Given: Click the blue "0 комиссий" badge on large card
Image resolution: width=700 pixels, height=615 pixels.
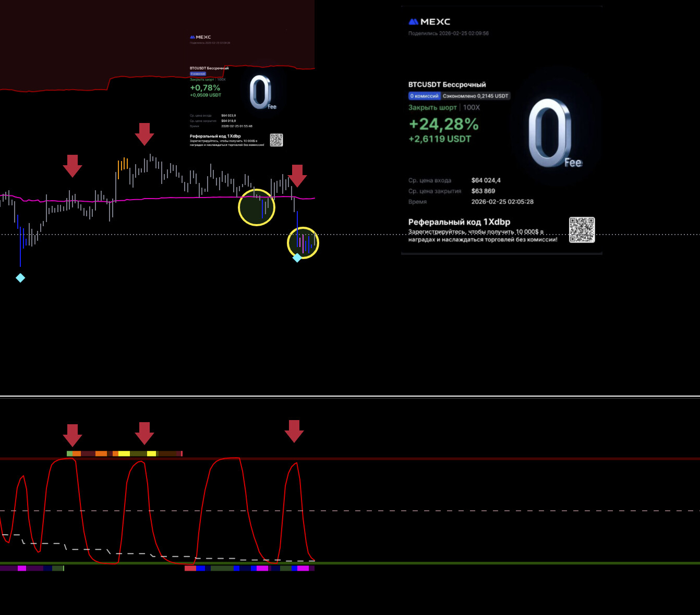Looking at the screenshot, I should 424,96.
